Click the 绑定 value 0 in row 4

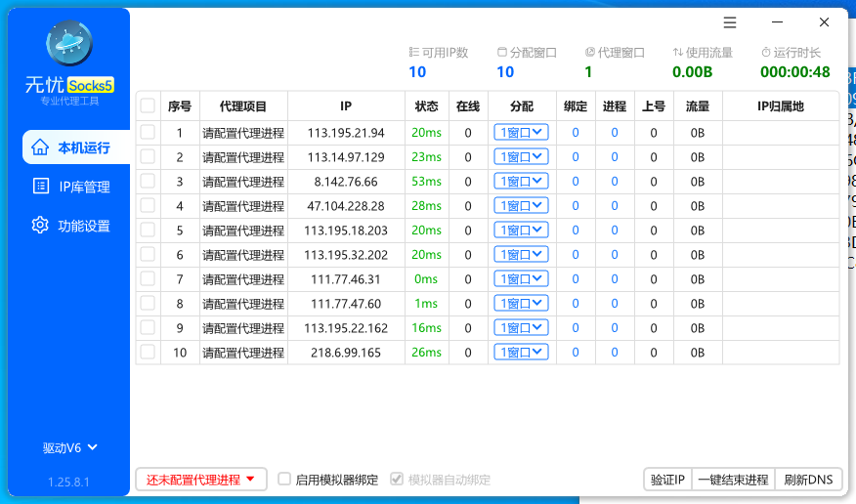[576, 206]
